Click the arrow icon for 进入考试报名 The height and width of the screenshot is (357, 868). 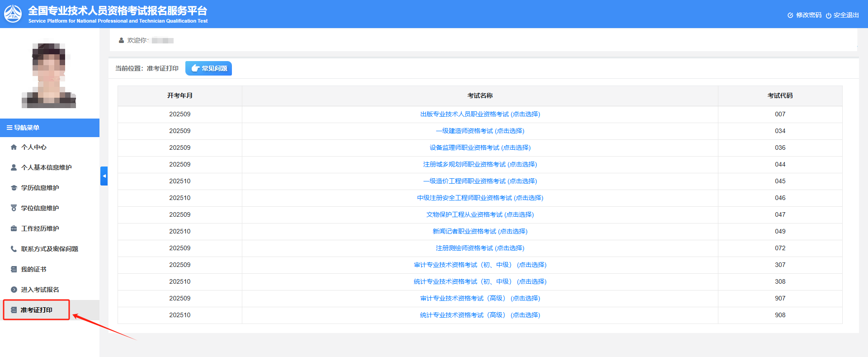click(14, 290)
